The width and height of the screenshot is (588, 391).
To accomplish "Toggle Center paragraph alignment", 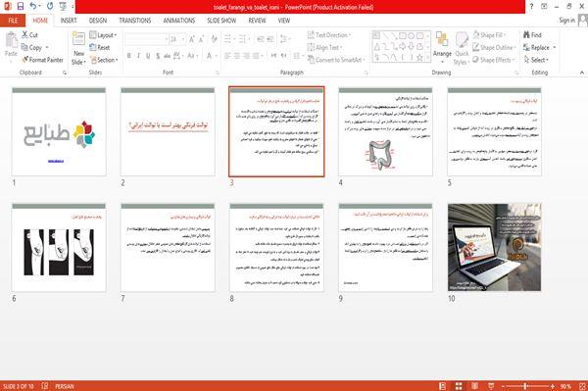I will coord(237,56).
